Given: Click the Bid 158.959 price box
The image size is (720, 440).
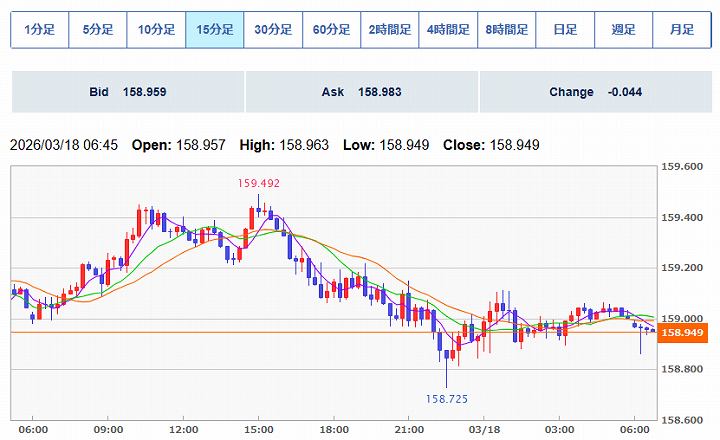Looking at the screenshot, I should click(127, 92).
